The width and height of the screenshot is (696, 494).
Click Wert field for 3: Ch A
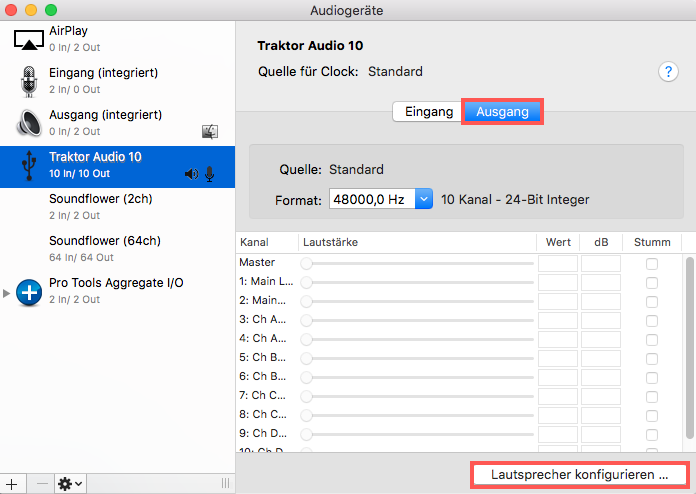(x=558, y=320)
